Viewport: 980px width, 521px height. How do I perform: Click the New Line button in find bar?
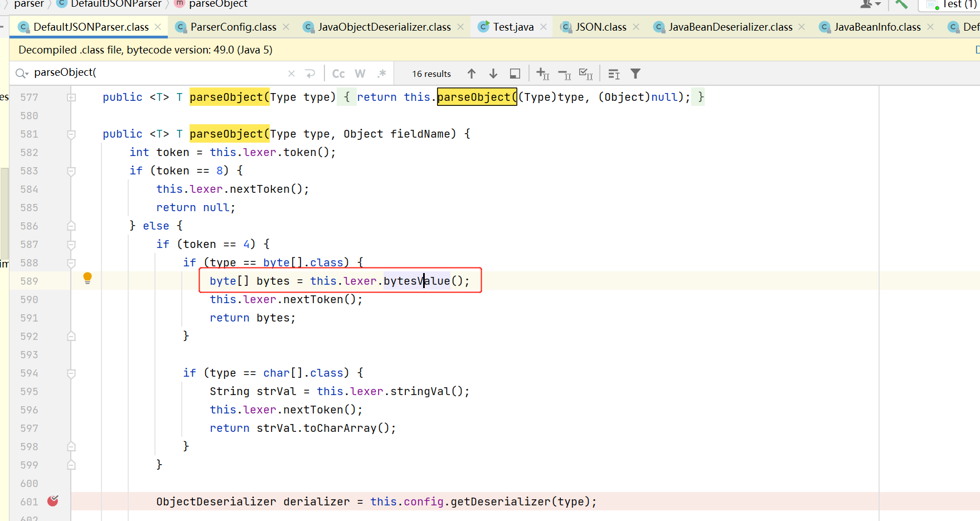[311, 74]
